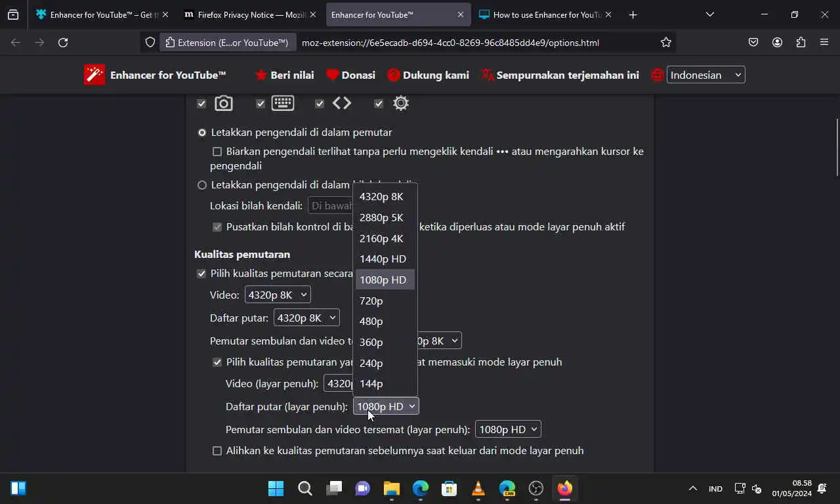Viewport: 840px width, 504px height.
Task: Open Windows Start menu
Action: (x=276, y=488)
